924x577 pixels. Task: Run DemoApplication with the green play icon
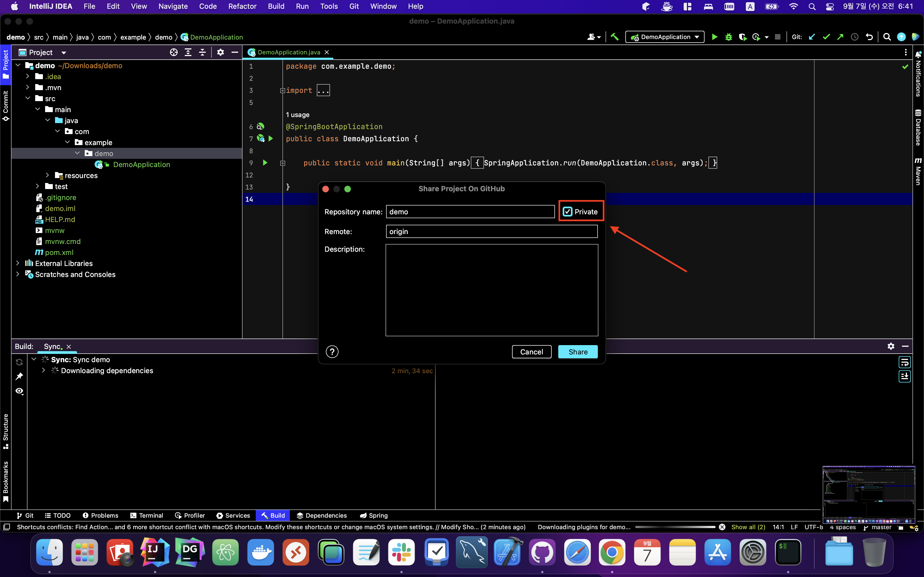(x=714, y=37)
